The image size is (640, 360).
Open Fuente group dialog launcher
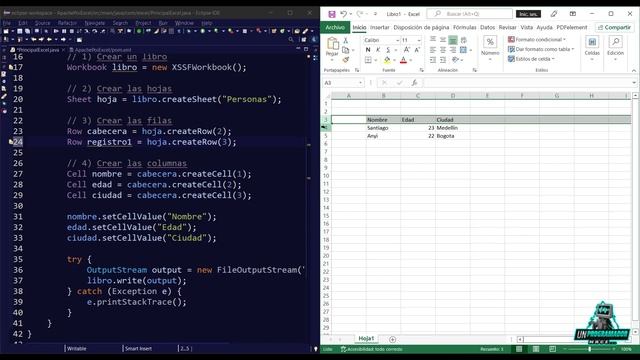422,70
